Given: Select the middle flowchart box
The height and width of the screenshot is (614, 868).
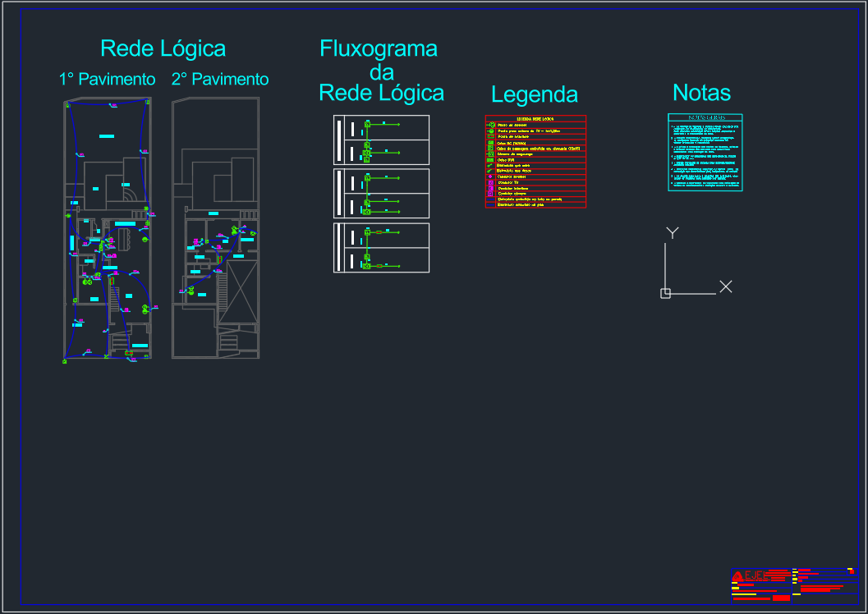Looking at the screenshot, I should 381,193.
